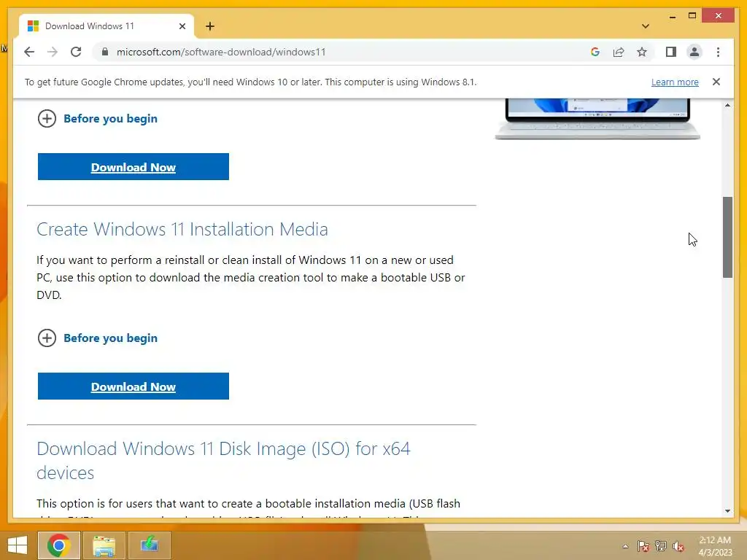Show hidden system tray icons
This screenshot has width=747, height=560.
tap(625, 546)
